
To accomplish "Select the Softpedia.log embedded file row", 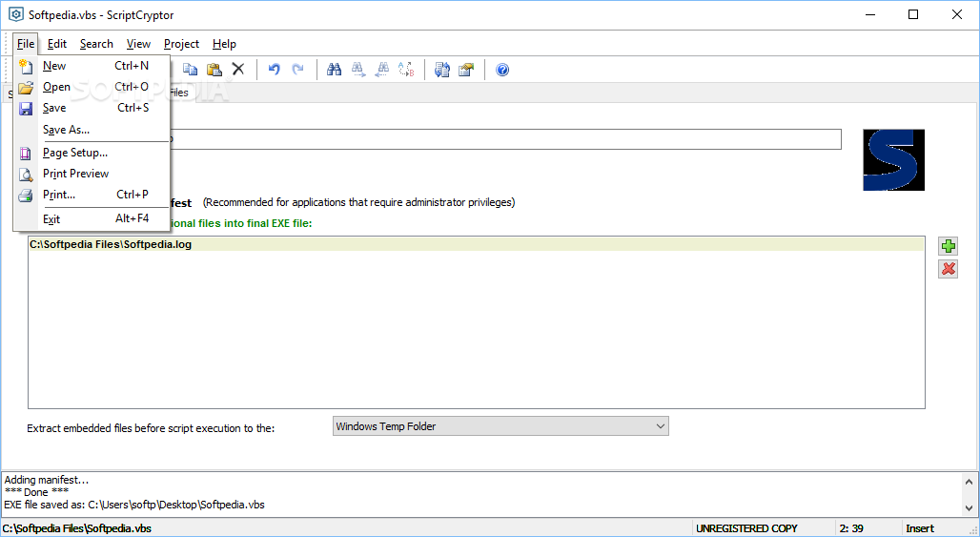I will point(476,244).
